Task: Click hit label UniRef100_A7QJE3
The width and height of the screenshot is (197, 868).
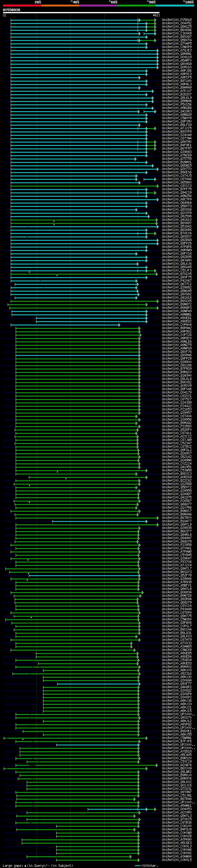Action: click(177, 50)
